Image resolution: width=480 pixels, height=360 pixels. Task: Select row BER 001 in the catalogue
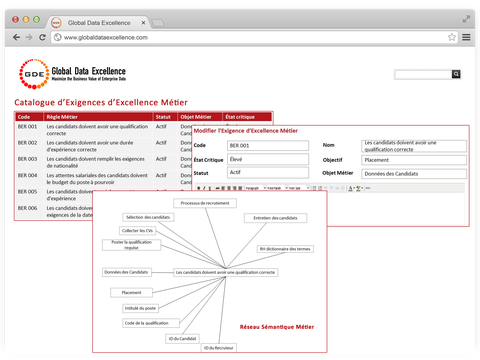(103, 130)
